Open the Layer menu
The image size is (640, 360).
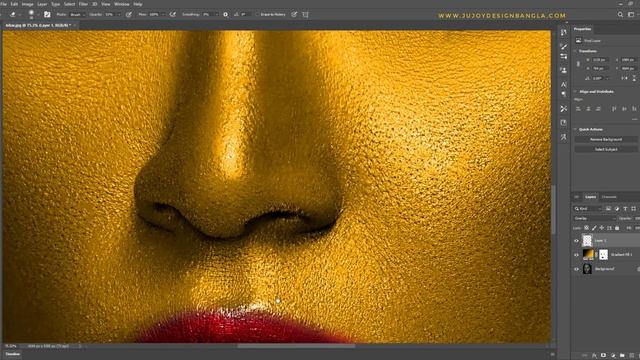(42, 4)
